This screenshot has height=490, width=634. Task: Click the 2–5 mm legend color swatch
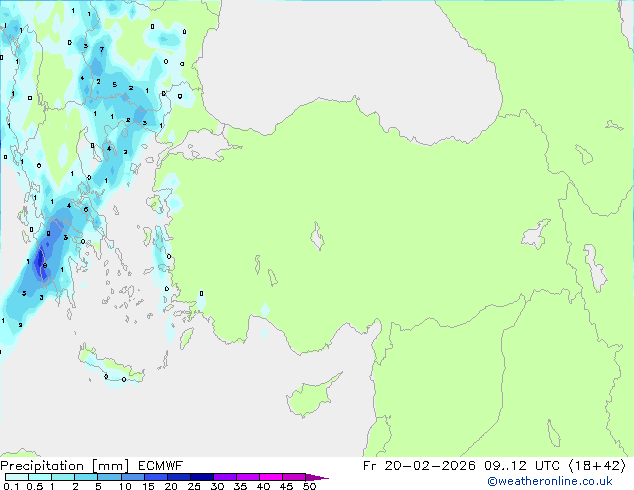coord(86,477)
